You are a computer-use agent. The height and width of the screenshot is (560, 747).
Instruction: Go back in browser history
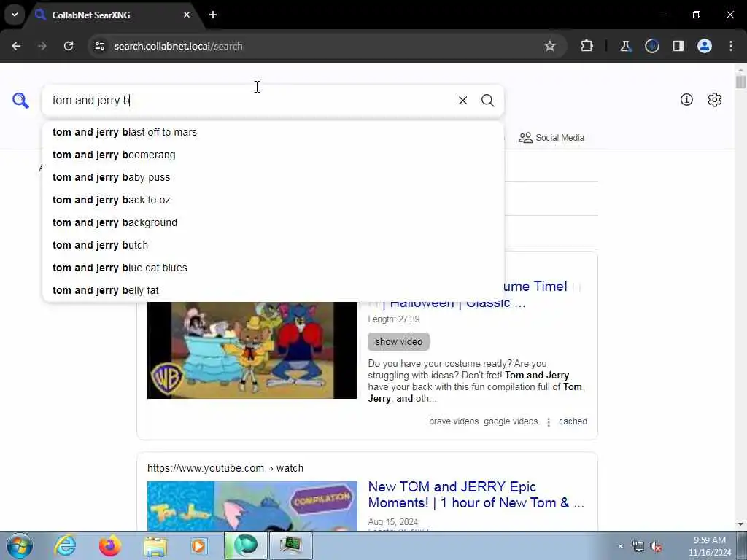coord(16,46)
